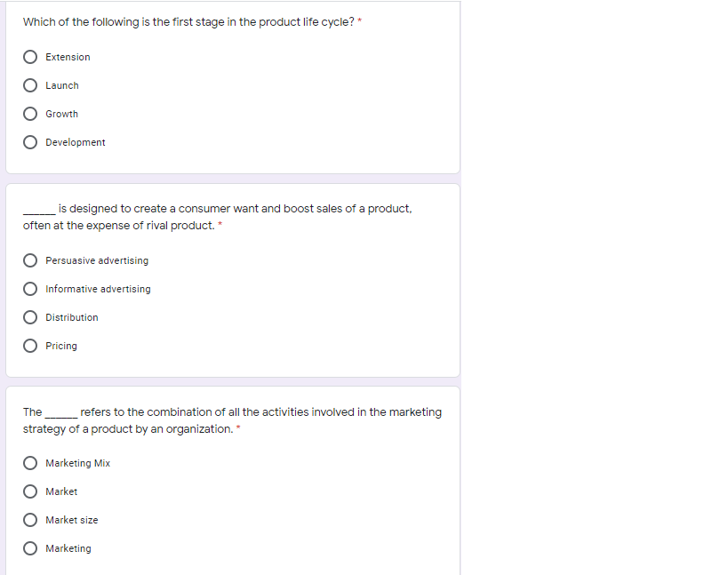728x575 pixels.
Task: Choose the Growth option
Action: tap(29, 113)
